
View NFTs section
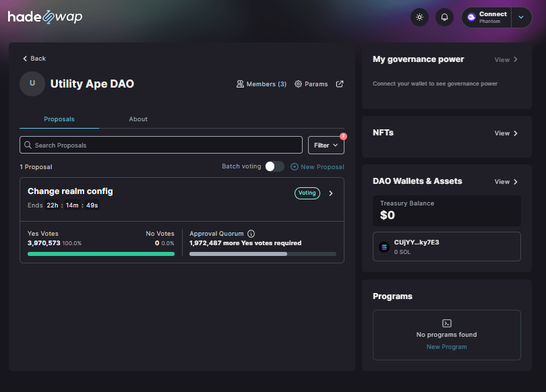coord(506,133)
